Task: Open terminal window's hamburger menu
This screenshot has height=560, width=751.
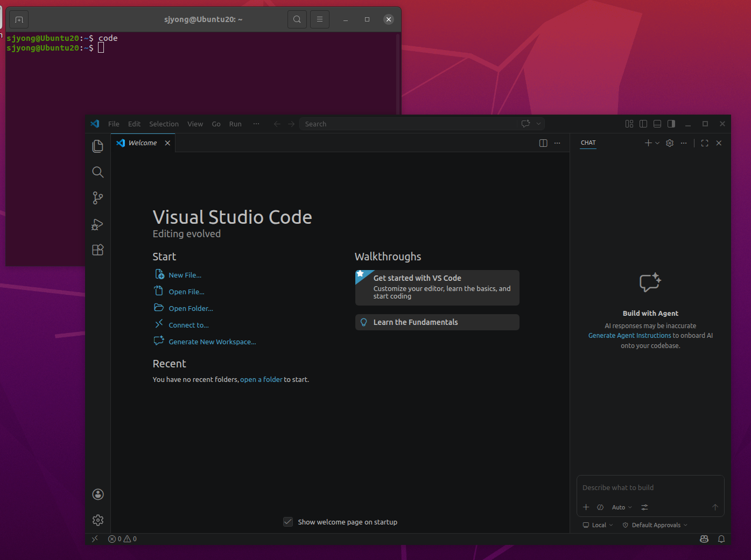Action: [320, 19]
